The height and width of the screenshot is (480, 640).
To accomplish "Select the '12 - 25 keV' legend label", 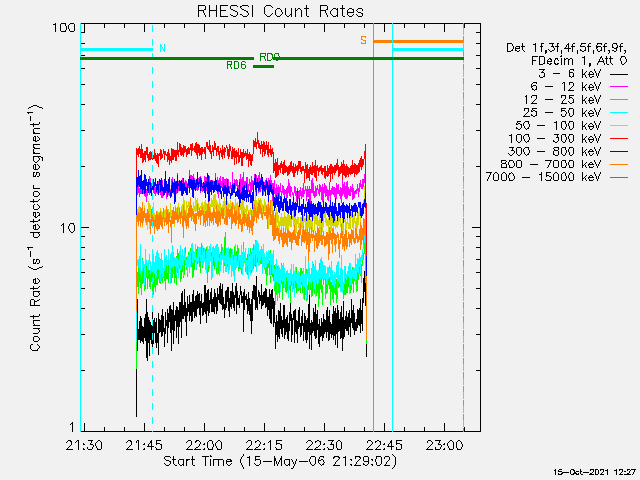I will pyautogui.click(x=562, y=100).
